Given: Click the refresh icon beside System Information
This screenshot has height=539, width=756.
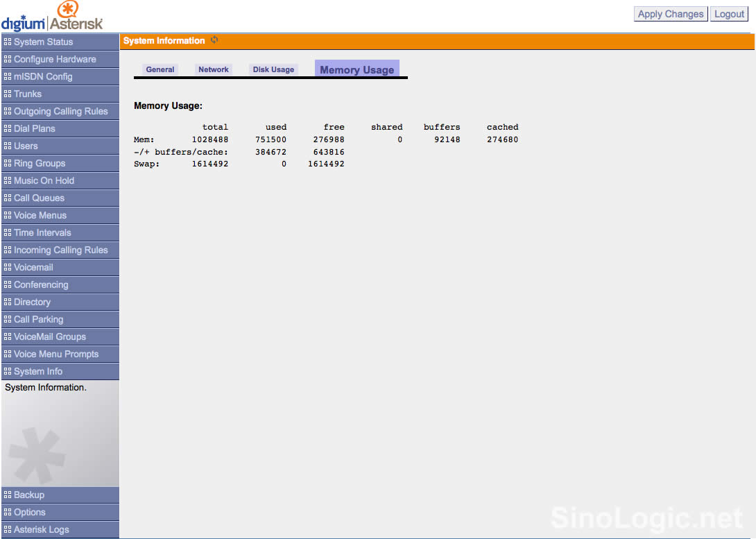Looking at the screenshot, I should [214, 40].
